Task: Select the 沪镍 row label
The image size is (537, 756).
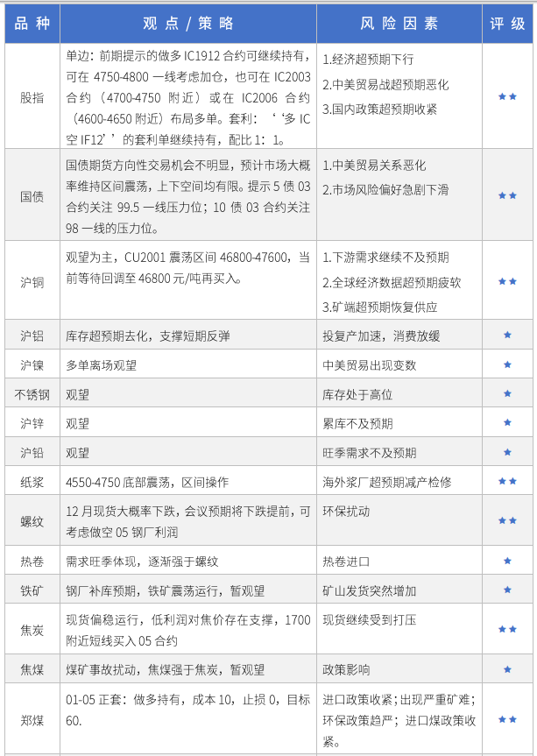Action: point(32,365)
